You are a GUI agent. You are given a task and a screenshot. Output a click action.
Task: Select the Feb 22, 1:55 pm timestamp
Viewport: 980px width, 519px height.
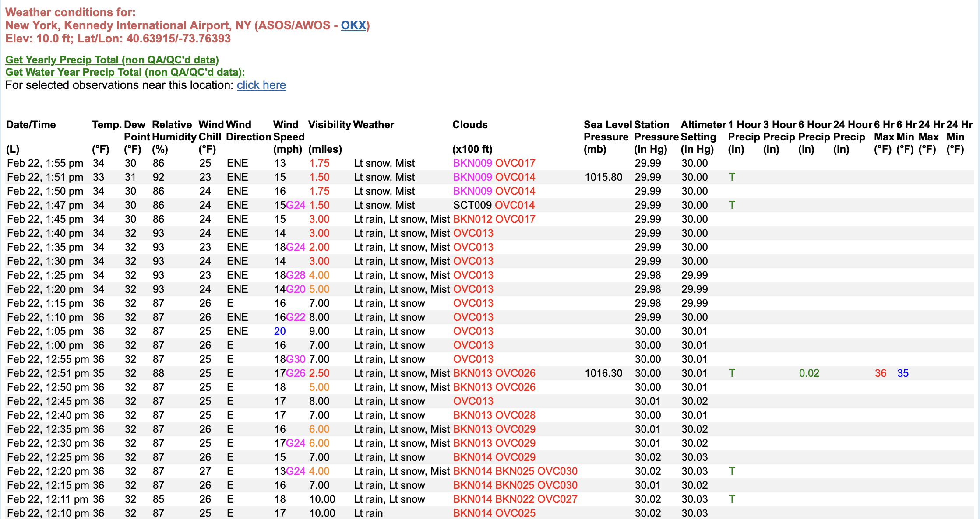pos(45,163)
